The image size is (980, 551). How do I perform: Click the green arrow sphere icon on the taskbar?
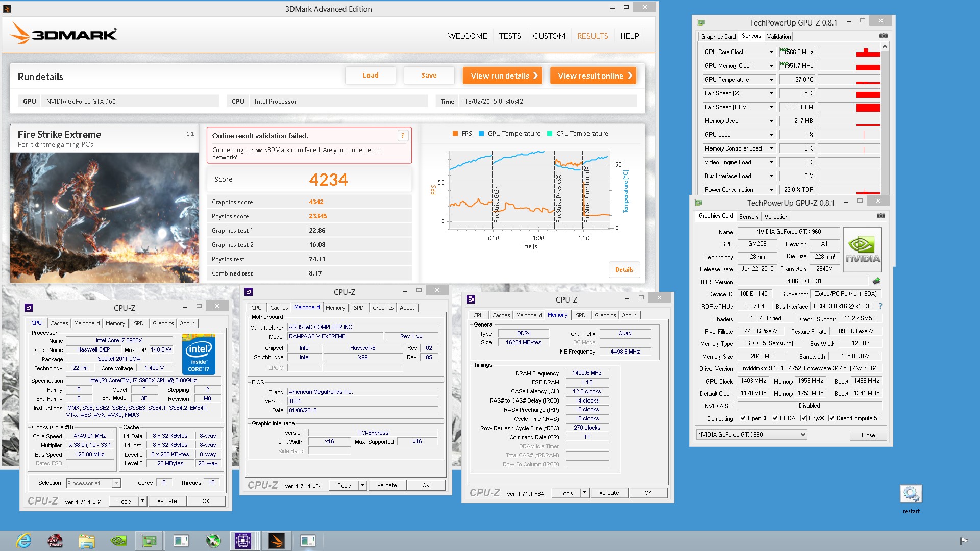pyautogui.click(x=213, y=541)
